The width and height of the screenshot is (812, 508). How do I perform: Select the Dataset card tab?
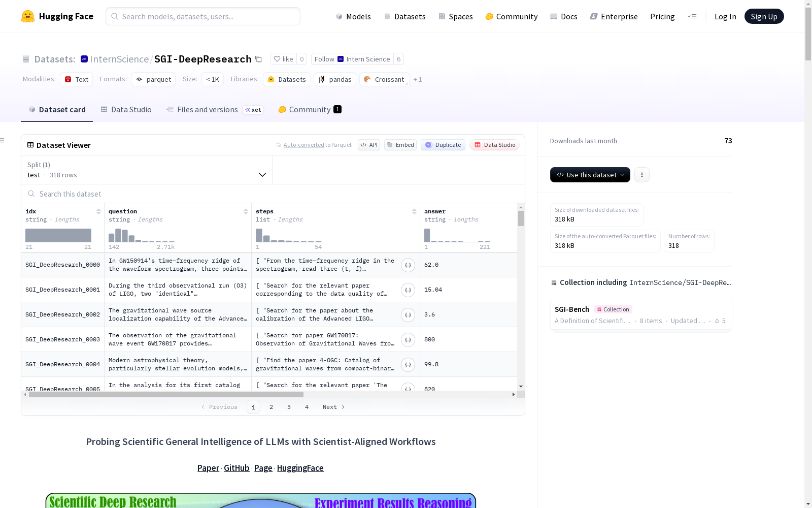[57, 109]
